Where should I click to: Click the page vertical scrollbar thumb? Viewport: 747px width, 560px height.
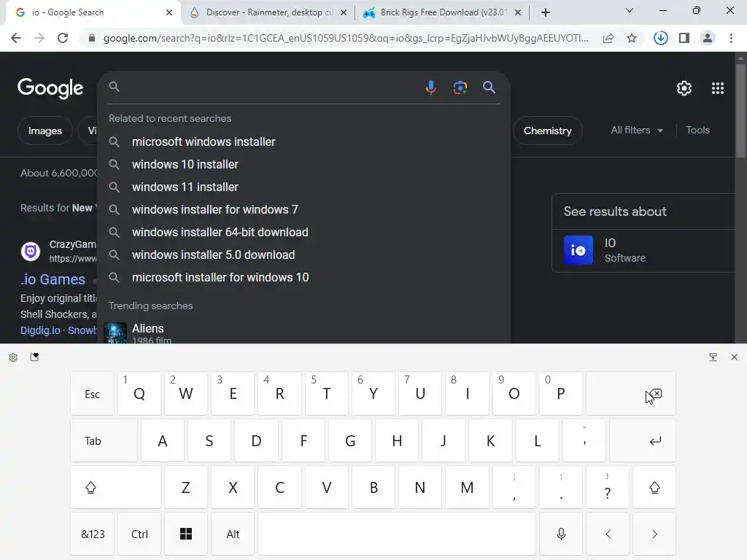tap(740, 111)
